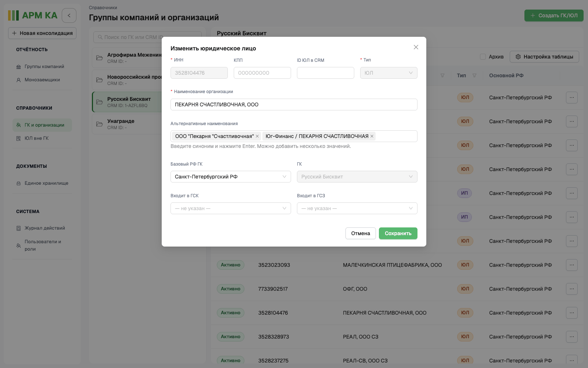
Task: Click the search field Поиск по ГК
Action: (x=147, y=37)
